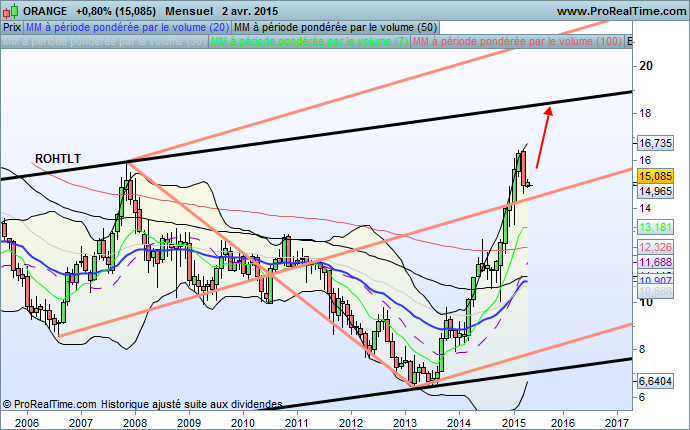690x430 pixels.
Task: Select the Prix indicator tab
Action: (12, 27)
